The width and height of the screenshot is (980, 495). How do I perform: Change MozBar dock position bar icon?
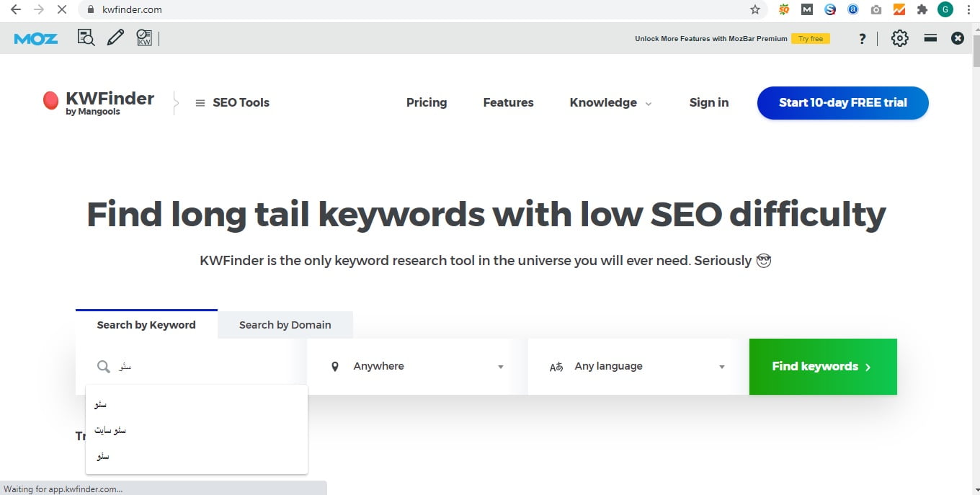(930, 38)
